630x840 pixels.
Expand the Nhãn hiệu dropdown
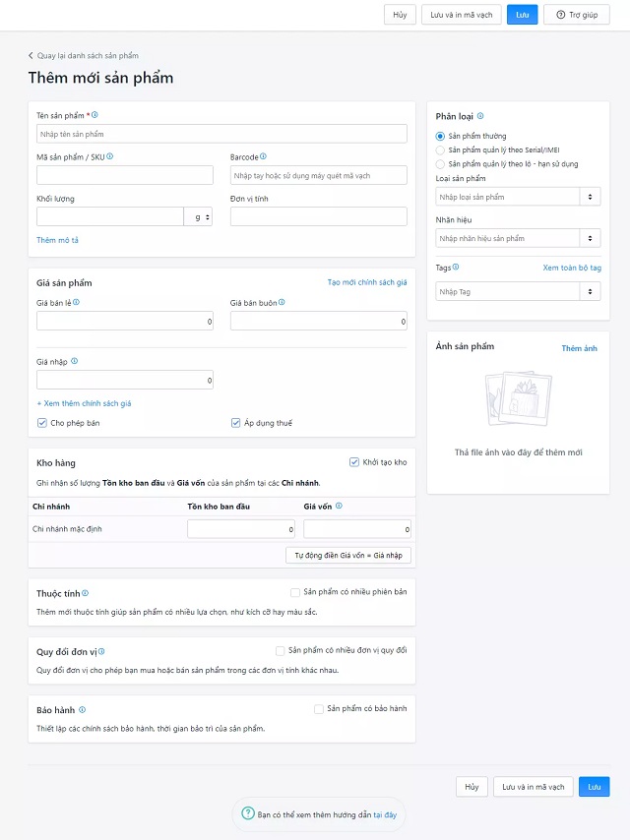point(518,238)
